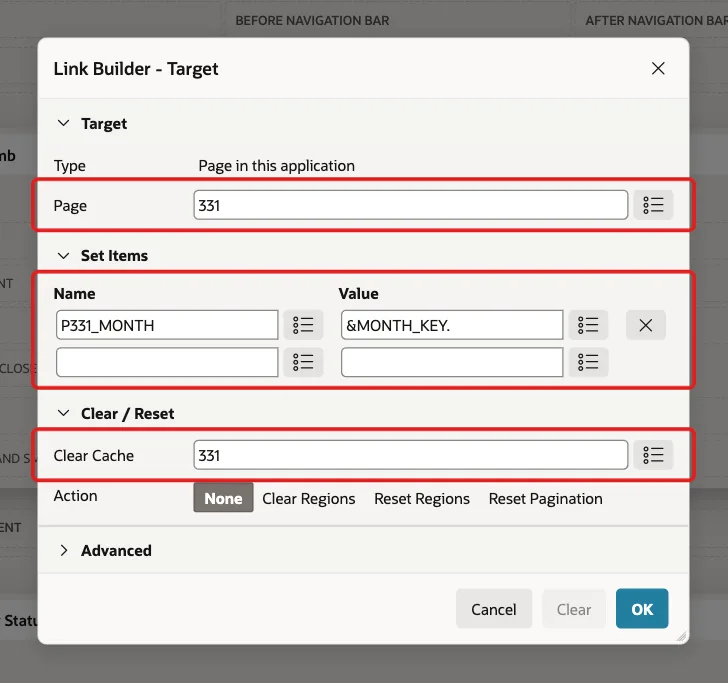The height and width of the screenshot is (683, 728).
Task: Focus the Name field with P331_MONTH
Action: click(x=167, y=325)
